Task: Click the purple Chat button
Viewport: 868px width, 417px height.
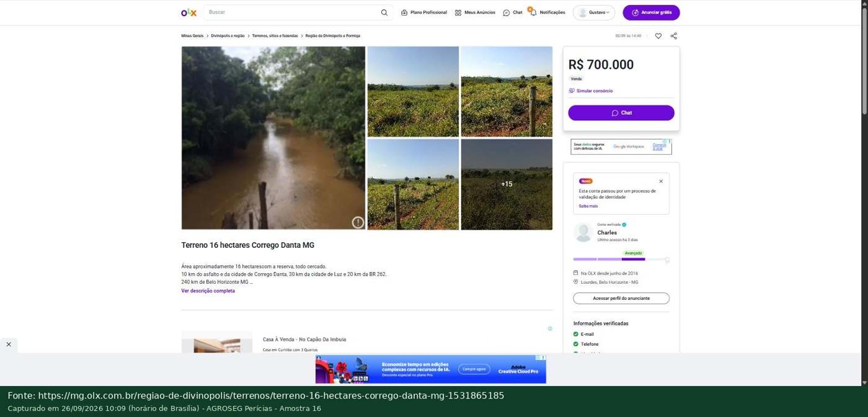Action: coord(621,113)
